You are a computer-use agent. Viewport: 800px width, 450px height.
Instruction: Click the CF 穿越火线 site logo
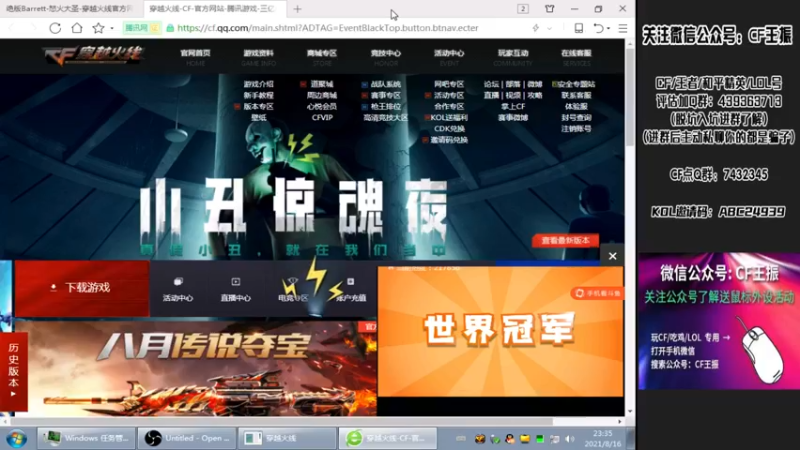tap(93, 55)
